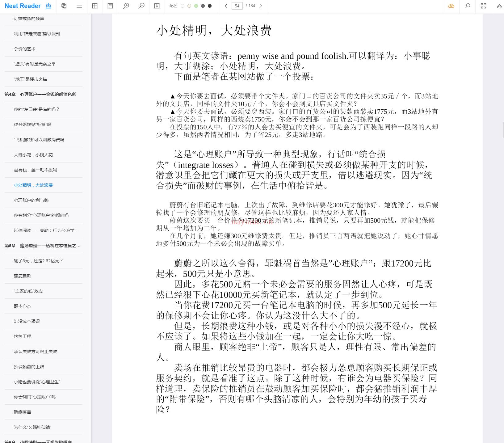Click the zoom out magnifier
The width and height of the screenshot is (504, 443).
point(141,6)
